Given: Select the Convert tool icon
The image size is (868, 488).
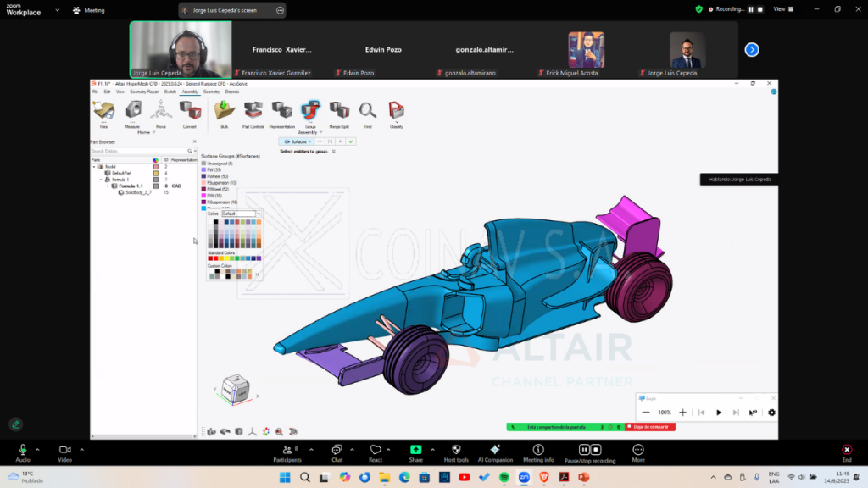Looking at the screenshot, I should point(190,110).
